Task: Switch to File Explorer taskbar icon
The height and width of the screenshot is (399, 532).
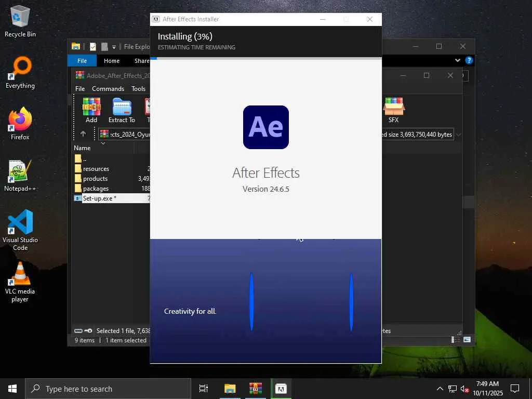Action: (230, 389)
